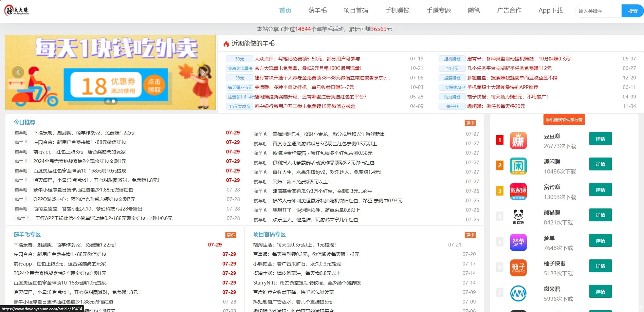Screen dimensions: 644x312
Task: Click the 熊猫赚 panda icon
Action: pyautogui.click(x=518, y=216)
